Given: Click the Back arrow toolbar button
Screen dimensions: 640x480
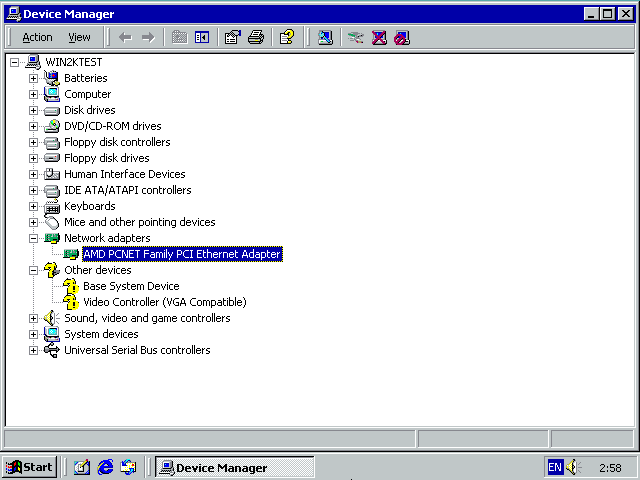Looking at the screenshot, I should click(x=125, y=38).
